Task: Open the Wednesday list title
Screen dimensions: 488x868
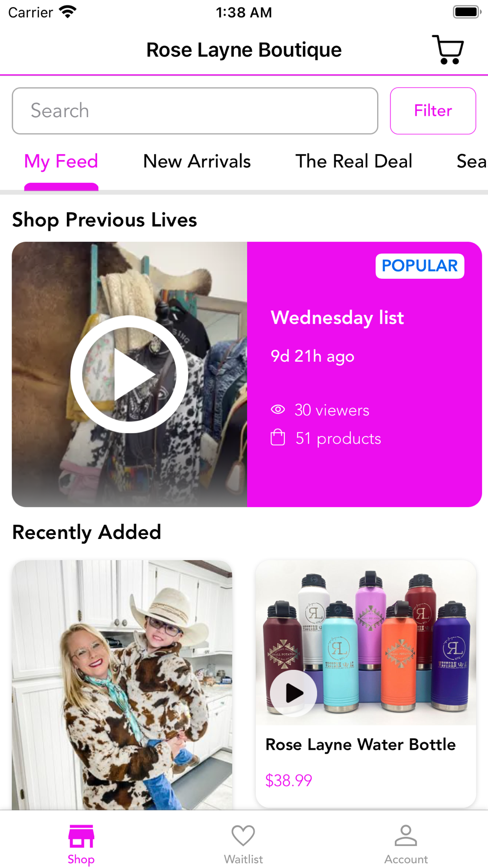Action: (x=337, y=318)
